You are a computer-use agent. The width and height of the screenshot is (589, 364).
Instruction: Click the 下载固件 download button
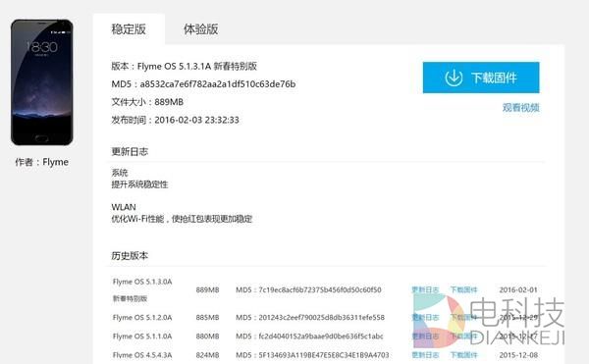(x=481, y=78)
